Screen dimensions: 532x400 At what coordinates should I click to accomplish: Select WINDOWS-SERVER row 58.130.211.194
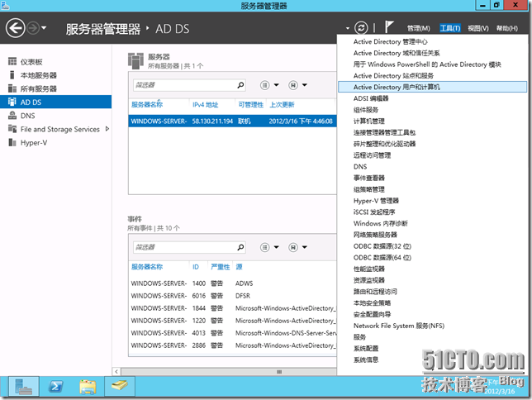click(x=232, y=121)
